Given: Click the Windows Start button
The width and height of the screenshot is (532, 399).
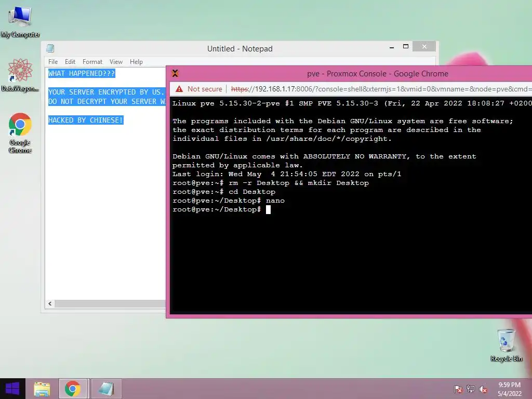Looking at the screenshot, I should [x=12, y=389].
